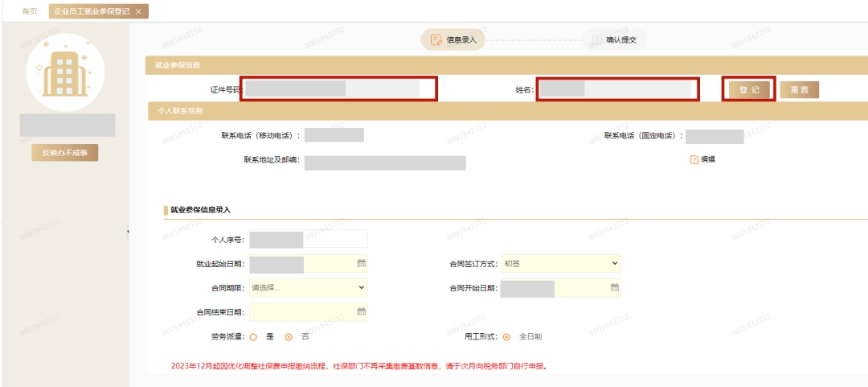
Task: Open the 合同期限 dropdown
Action: pyautogui.click(x=309, y=288)
